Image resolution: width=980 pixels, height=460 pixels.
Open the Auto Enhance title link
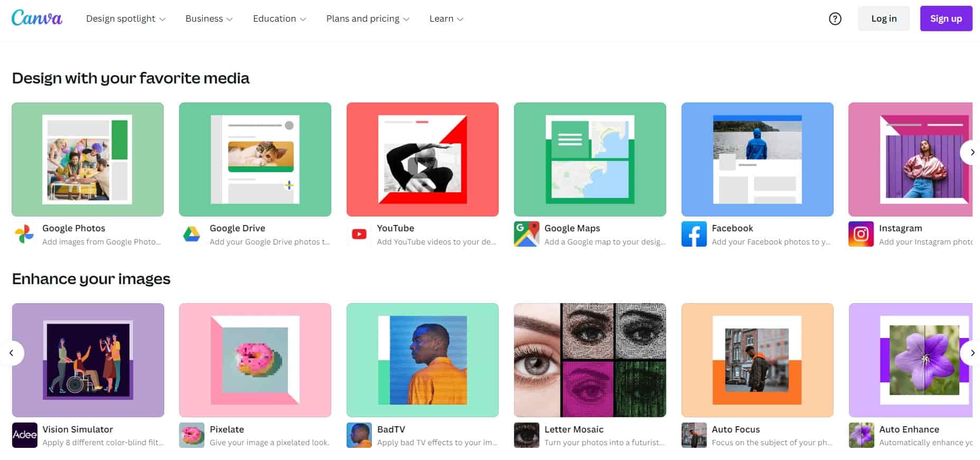[x=909, y=429]
